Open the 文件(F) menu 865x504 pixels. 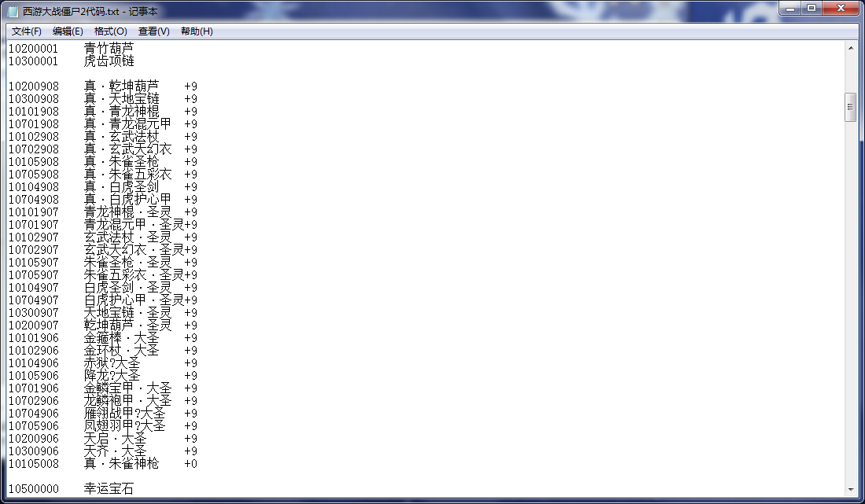[27, 31]
